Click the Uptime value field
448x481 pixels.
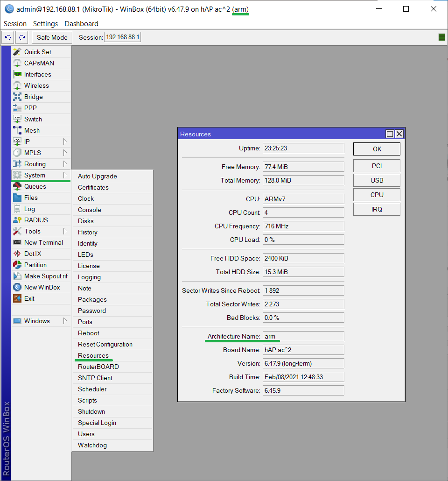(303, 148)
